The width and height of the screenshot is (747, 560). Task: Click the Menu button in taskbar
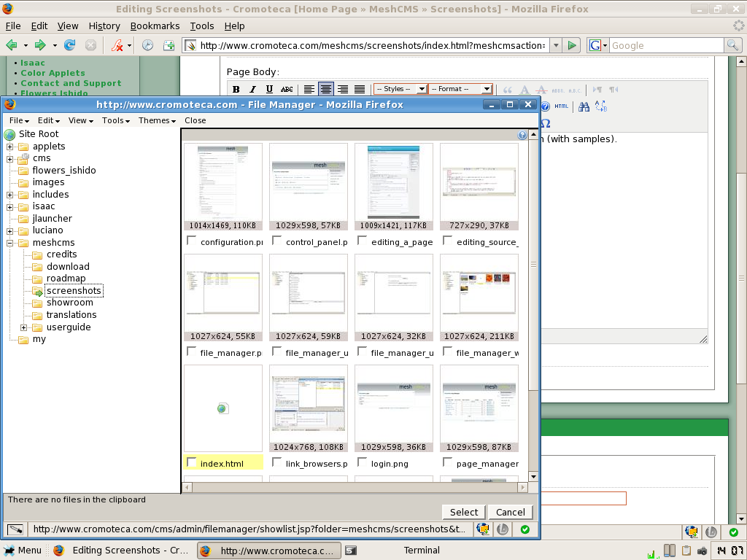coord(23,551)
